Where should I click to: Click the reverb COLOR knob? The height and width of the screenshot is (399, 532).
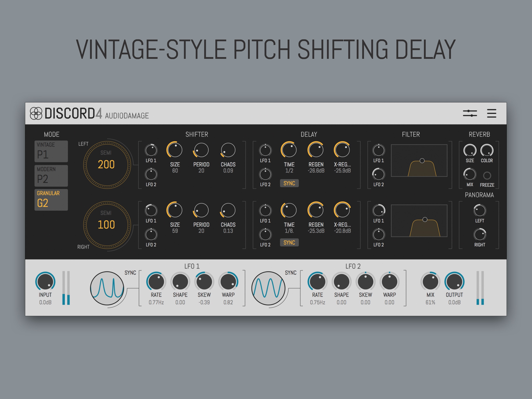click(x=487, y=150)
